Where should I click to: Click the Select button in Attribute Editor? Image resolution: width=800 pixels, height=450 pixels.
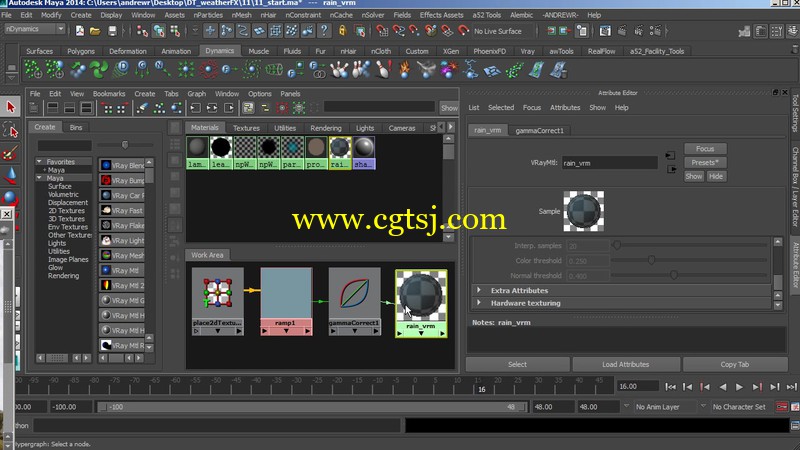tap(517, 364)
